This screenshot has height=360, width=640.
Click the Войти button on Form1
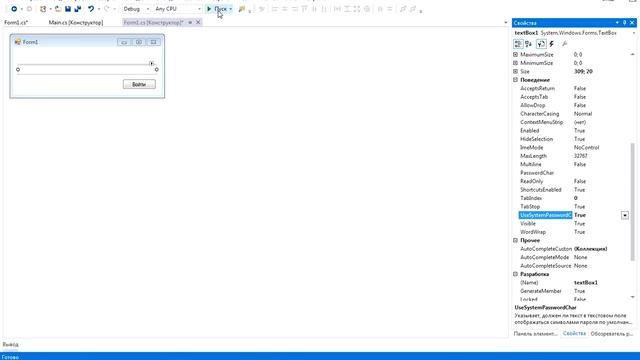click(139, 84)
